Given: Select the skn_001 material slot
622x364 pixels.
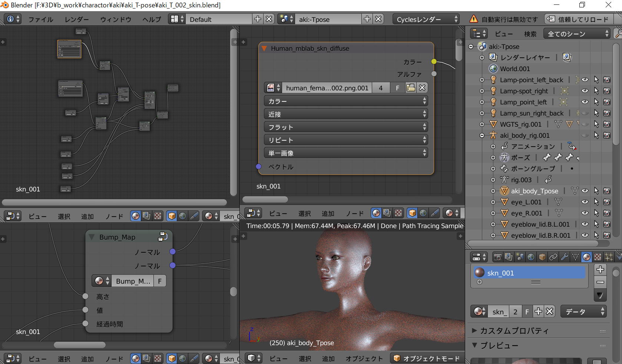Looking at the screenshot, I should [529, 273].
